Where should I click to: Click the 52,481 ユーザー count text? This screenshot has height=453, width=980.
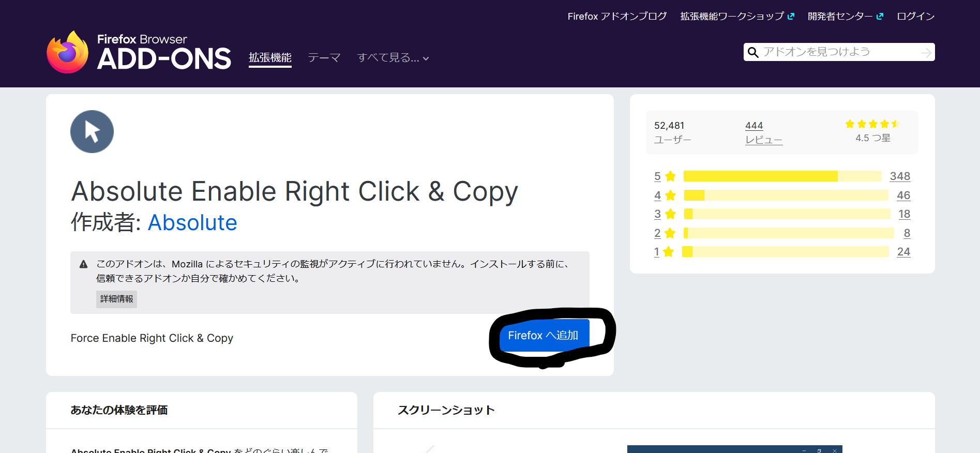(x=672, y=132)
